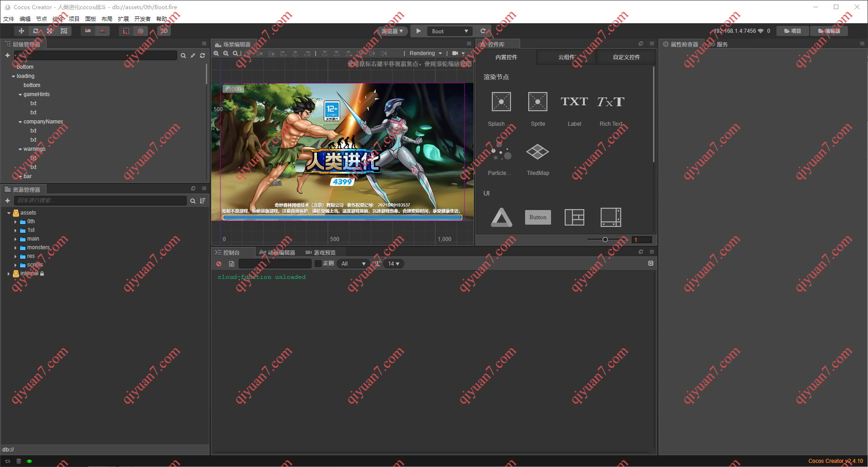Open the 项目 folder button

[x=792, y=31]
